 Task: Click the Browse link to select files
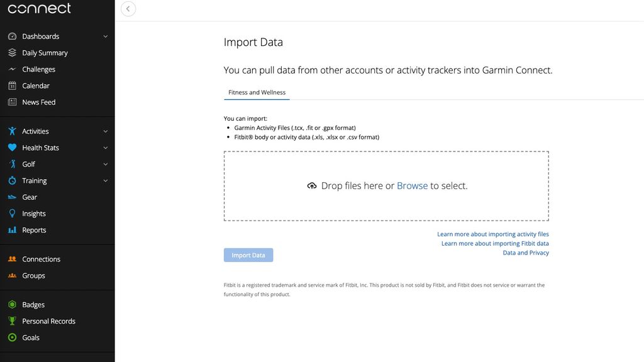point(412,186)
